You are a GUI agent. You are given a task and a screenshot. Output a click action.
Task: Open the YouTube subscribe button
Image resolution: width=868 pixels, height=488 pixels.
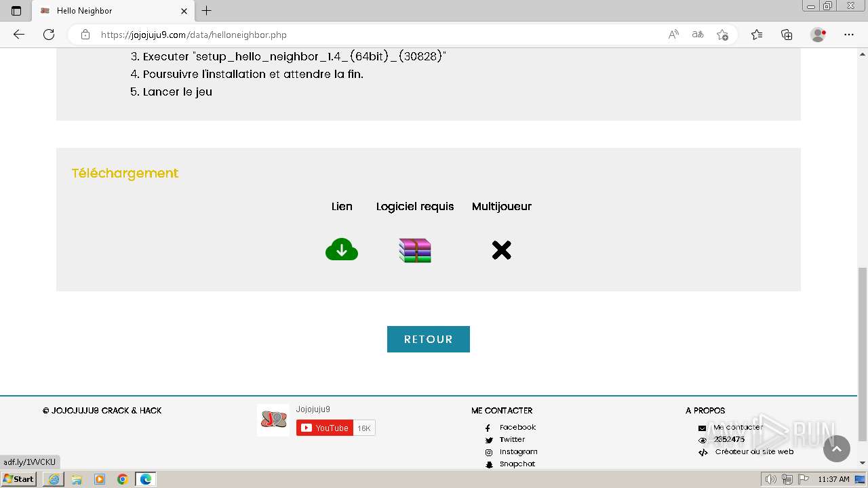coord(325,428)
